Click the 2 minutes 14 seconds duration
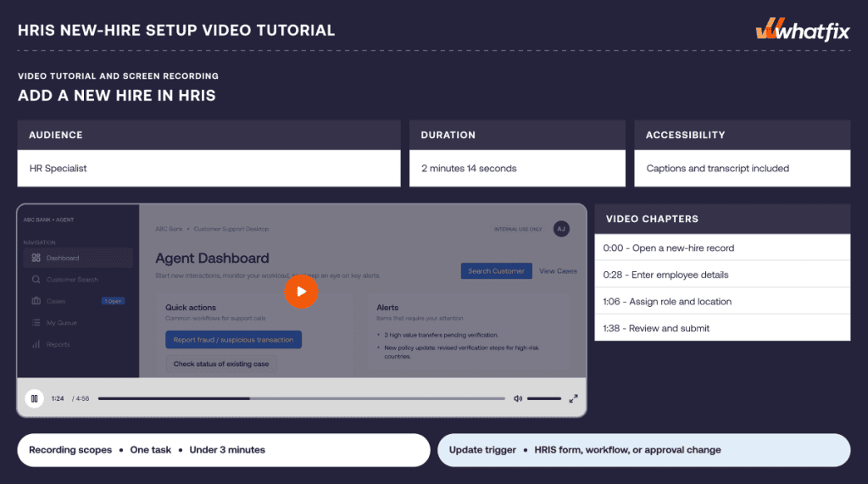868x484 pixels. click(469, 169)
